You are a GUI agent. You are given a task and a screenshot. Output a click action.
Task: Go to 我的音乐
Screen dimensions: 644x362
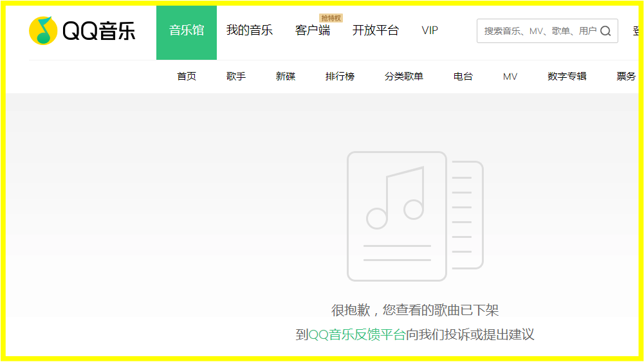pos(250,30)
